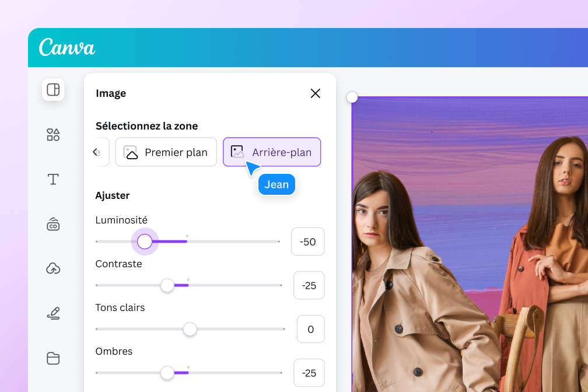
Task: Select the Premier plan zone
Action: (166, 152)
